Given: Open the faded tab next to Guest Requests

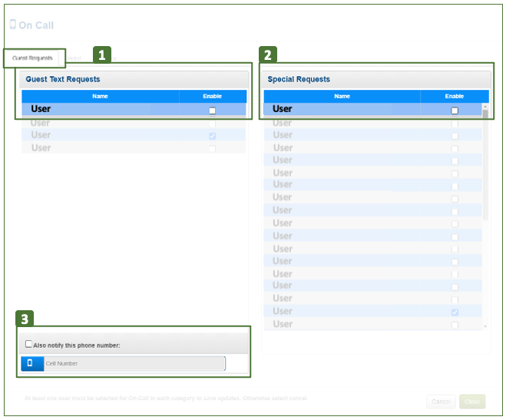Looking at the screenshot, I should click(x=74, y=58).
